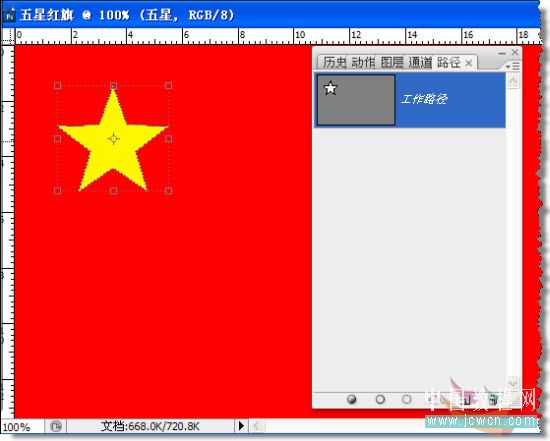Image resolution: width=550 pixels, height=441 pixels.
Task: Click Fill path with foreground color icon
Action: [x=351, y=399]
